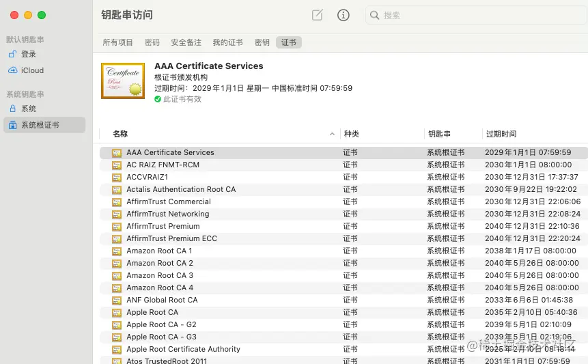Select the ANF Global Root CA name

tap(162, 300)
